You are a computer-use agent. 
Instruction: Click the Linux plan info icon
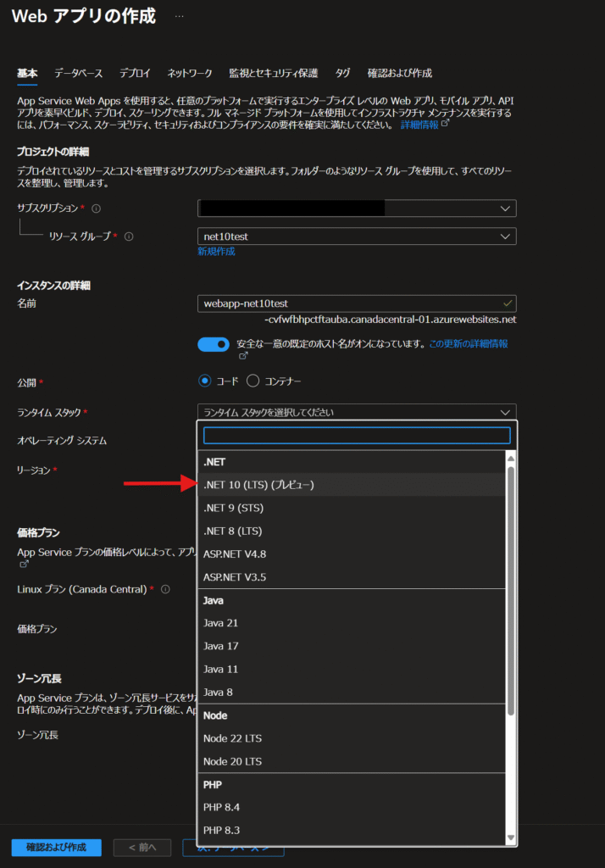(165, 590)
